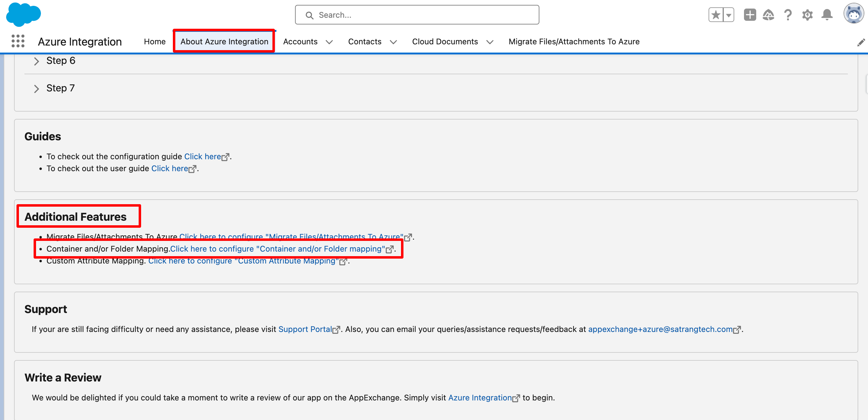Switch to the Home tab
This screenshot has width=868, height=420.
(155, 42)
